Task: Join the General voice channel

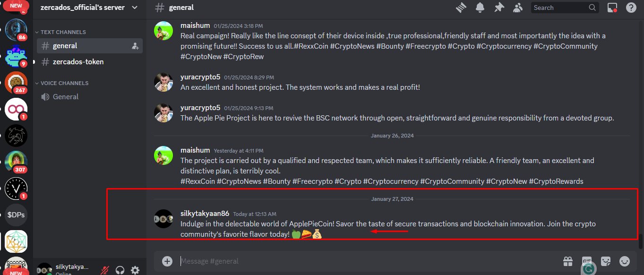Action: point(90,97)
